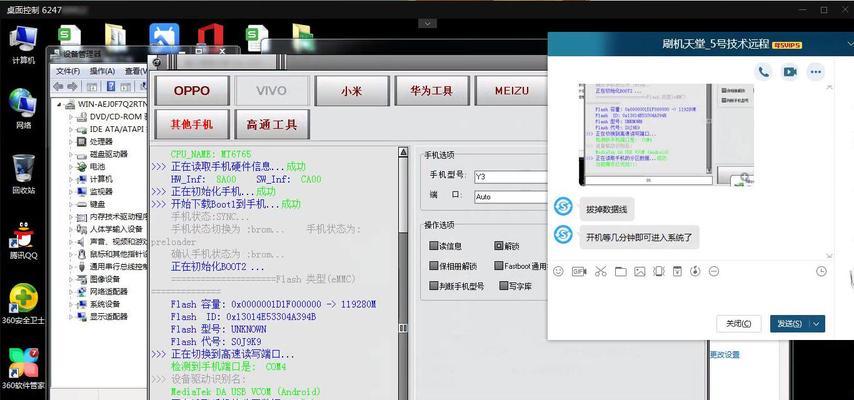This screenshot has width=854, height=400.
Task: Enable the Fastboot通用 checkbox
Action: click(x=498, y=266)
